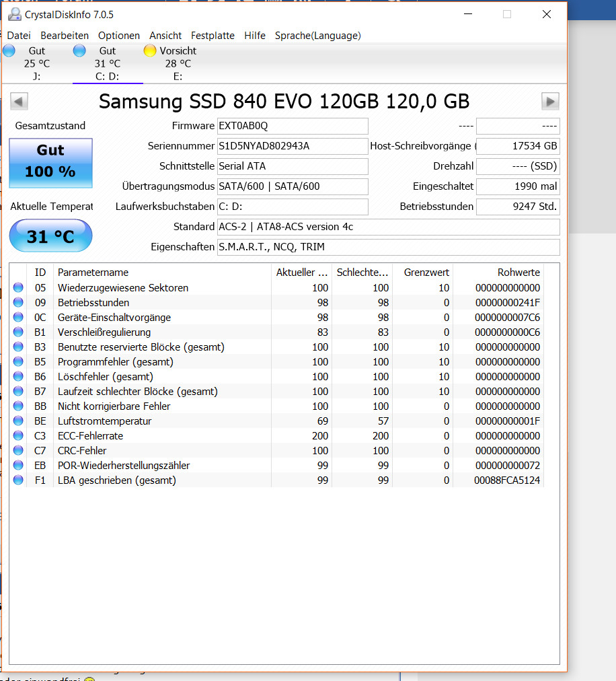Viewport: 616px width, 681px height.
Task: Click Host-Schreibvorgänge value 17534 GB
Action: pyautogui.click(x=518, y=146)
